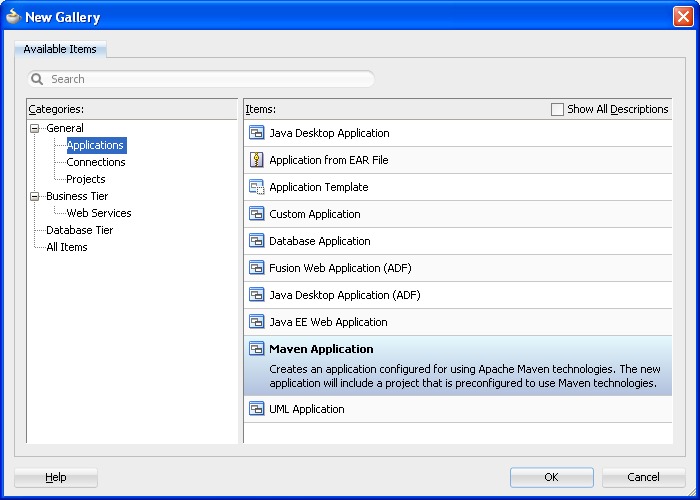
Task: Switch to the Available Items tab
Action: point(60,49)
